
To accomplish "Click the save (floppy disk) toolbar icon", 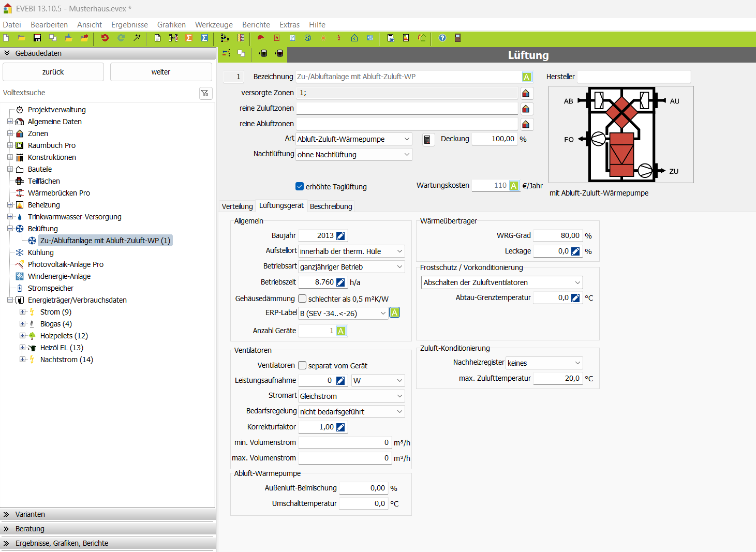I will click(x=37, y=38).
